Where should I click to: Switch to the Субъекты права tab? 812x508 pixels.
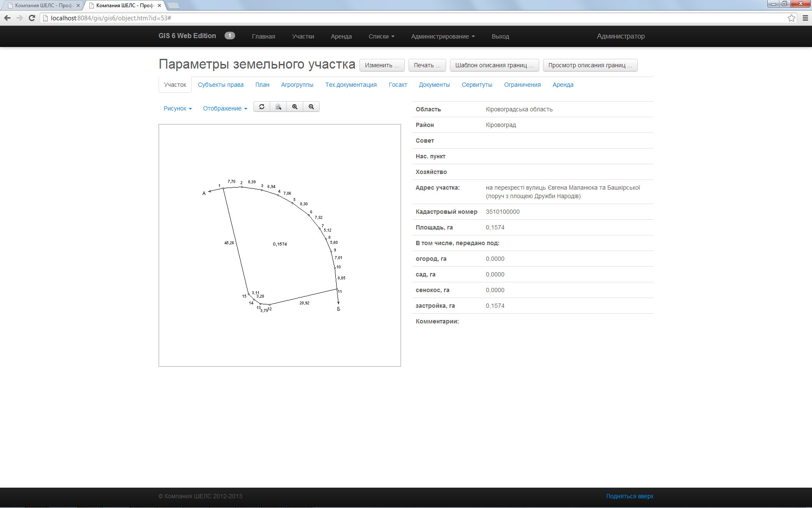220,85
